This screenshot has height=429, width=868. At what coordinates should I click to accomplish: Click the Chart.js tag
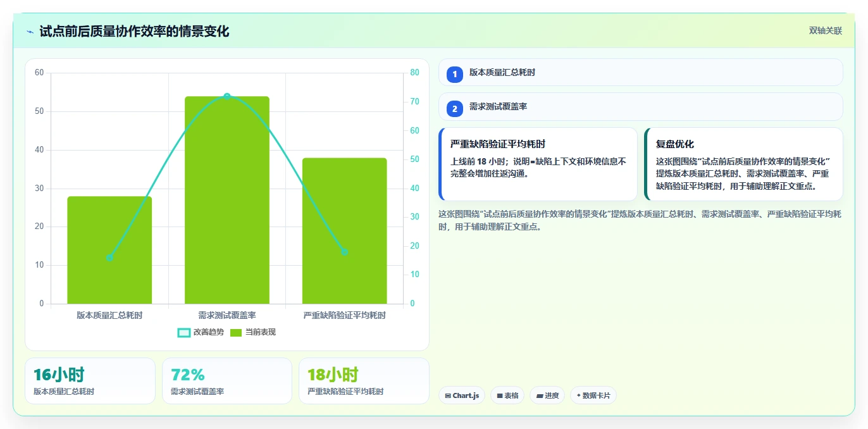462,395
